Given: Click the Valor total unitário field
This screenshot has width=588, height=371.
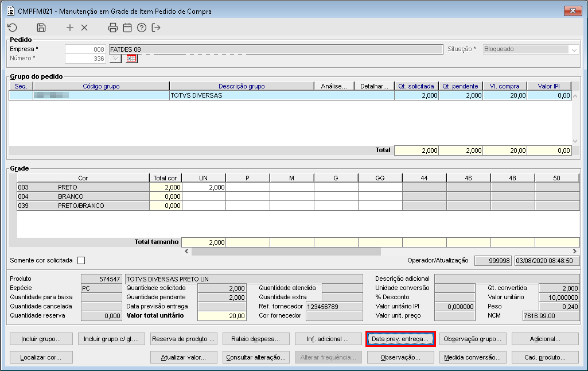Looking at the screenshot, I should [x=221, y=316].
